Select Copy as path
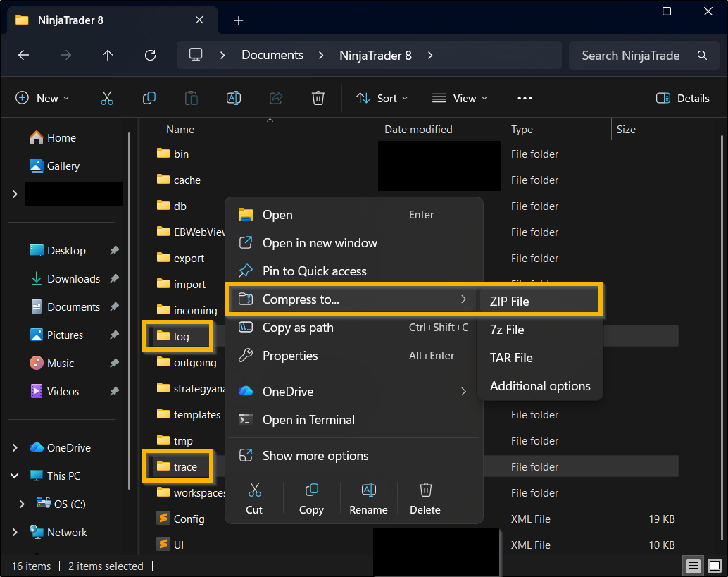The height and width of the screenshot is (577, 728). pos(353,328)
